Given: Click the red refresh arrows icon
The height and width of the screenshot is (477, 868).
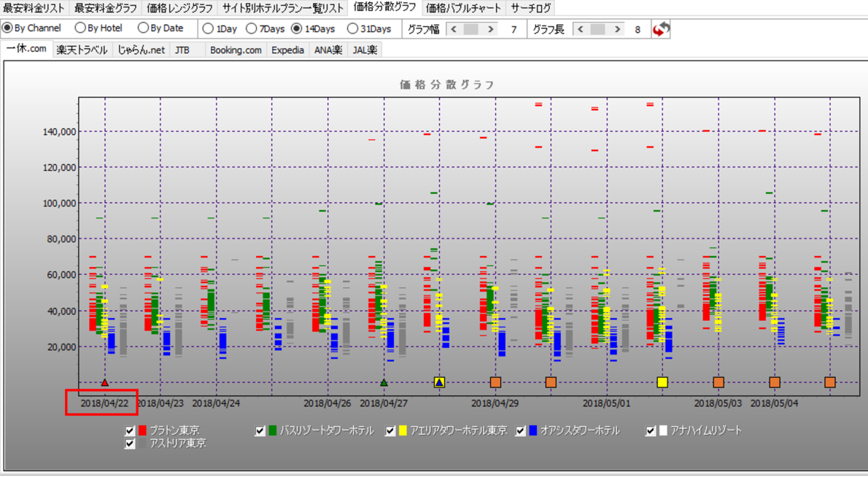Looking at the screenshot, I should click(661, 29).
